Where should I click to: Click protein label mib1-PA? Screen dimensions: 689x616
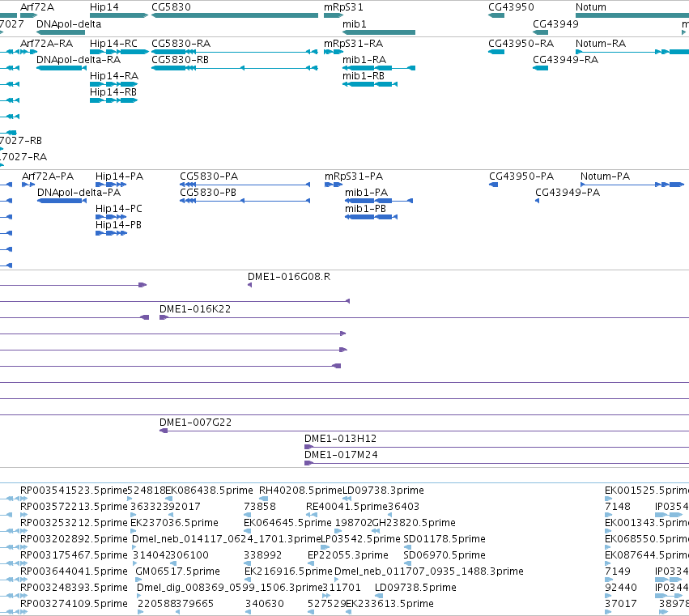[366, 192]
